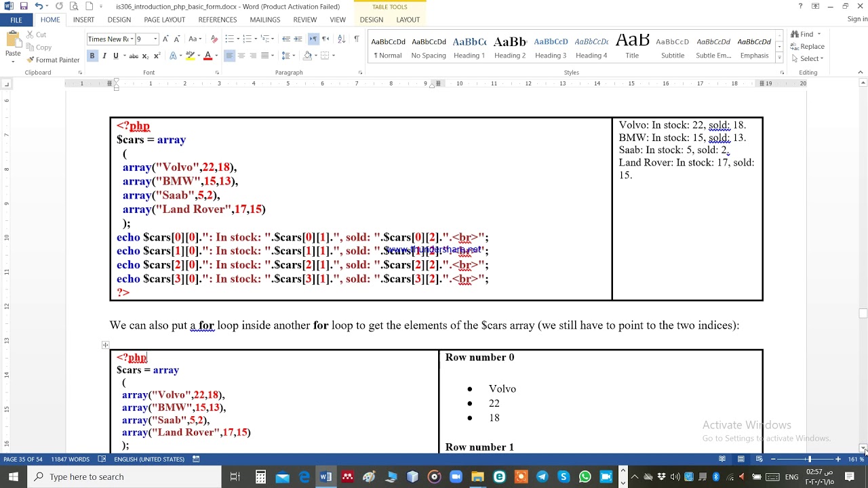Click the red font color button
868x488 pixels.
(x=208, y=56)
